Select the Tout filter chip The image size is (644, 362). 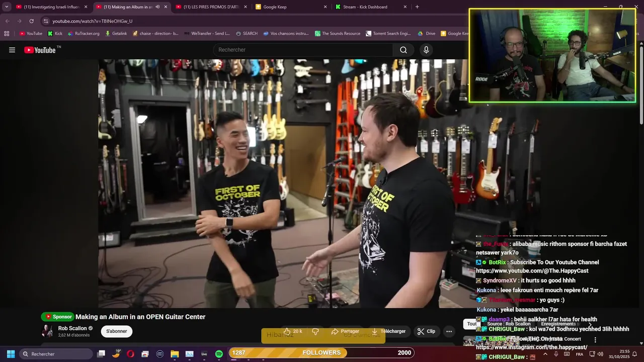coord(471,324)
